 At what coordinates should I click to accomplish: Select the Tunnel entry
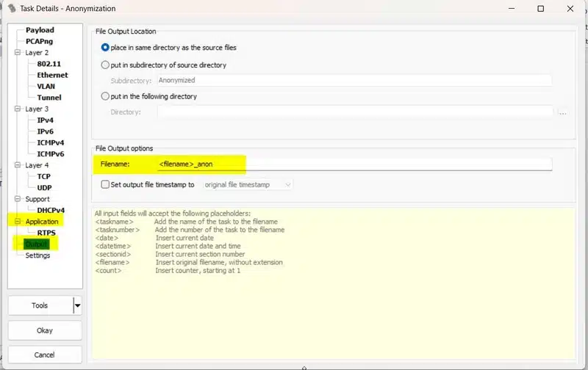[49, 98]
